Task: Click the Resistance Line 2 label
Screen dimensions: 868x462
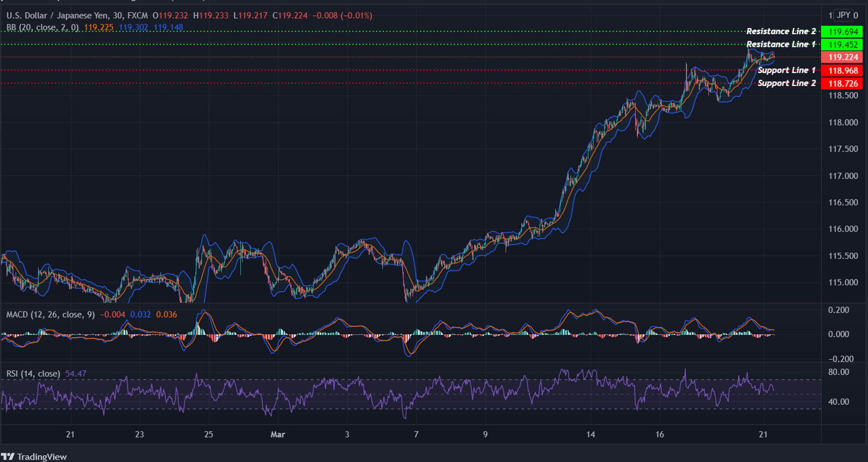Action: tap(782, 31)
